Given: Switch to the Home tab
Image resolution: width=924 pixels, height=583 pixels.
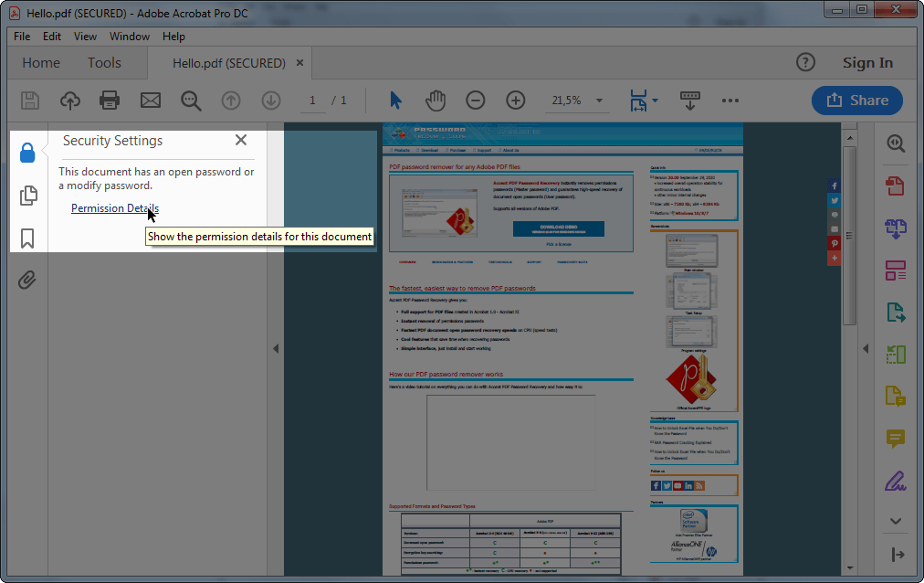Looking at the screenshot, I should pos(41,62).
